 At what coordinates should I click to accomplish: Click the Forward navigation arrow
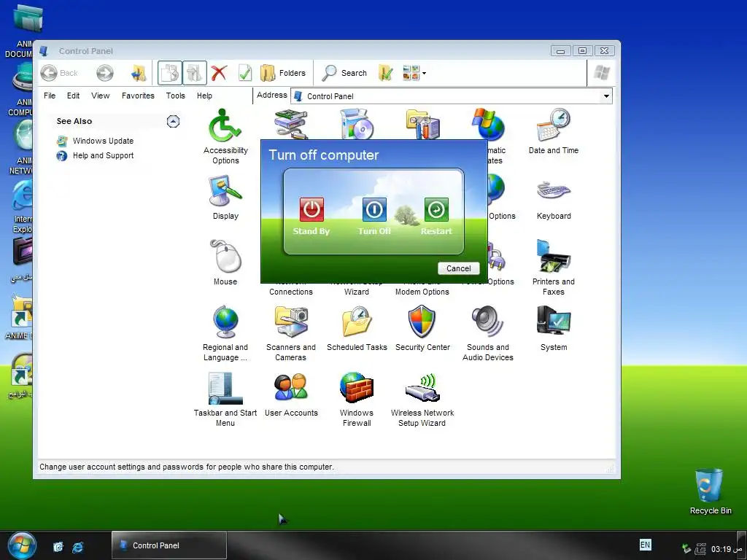(105, 73)
